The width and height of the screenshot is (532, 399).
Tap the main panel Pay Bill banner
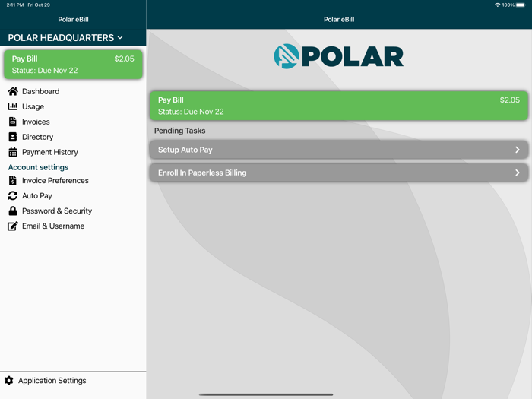(339, 106)
